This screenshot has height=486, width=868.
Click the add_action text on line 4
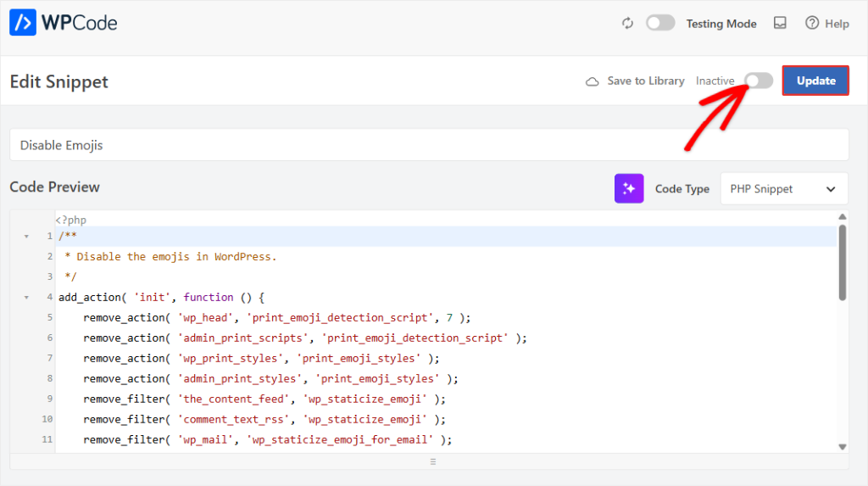pyautogui.click(x=90, y=298)
